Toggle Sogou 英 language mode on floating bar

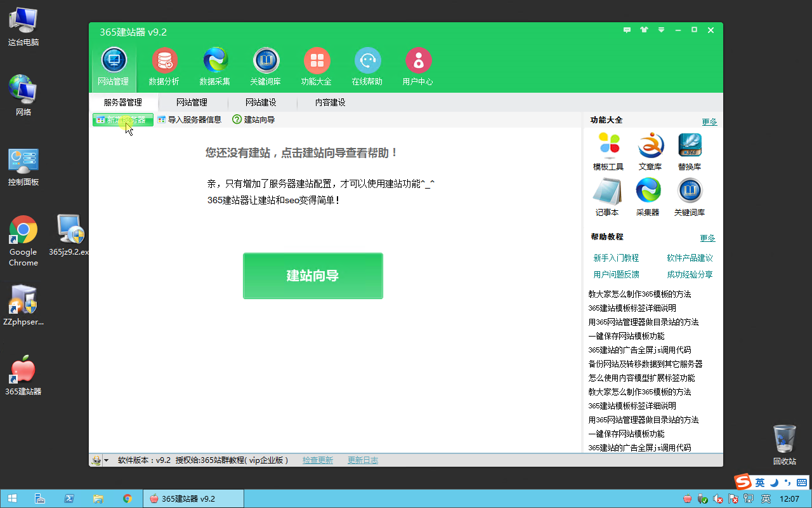[x=760, y=483]
